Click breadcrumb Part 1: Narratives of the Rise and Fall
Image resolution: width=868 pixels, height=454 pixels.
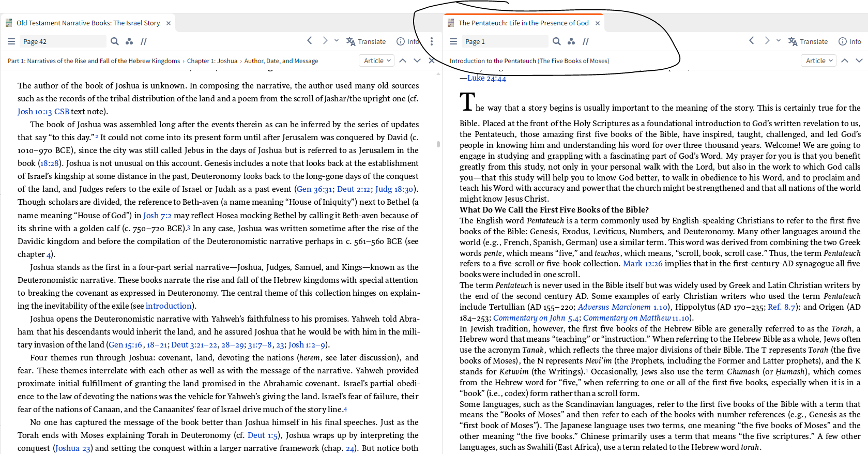coord(94,61)
